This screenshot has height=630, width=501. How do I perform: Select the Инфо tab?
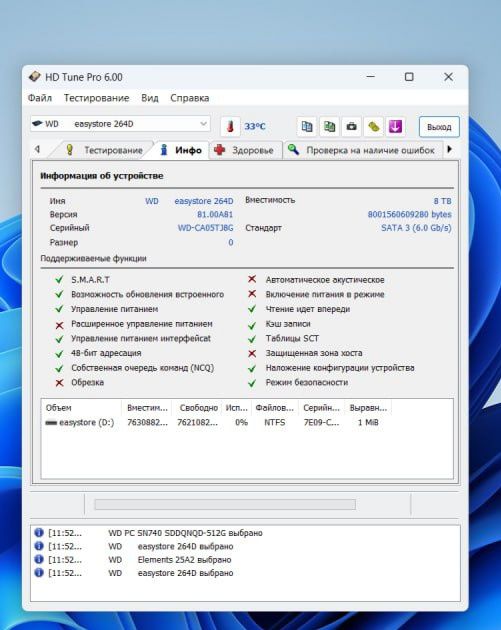(x=181, y=150)
